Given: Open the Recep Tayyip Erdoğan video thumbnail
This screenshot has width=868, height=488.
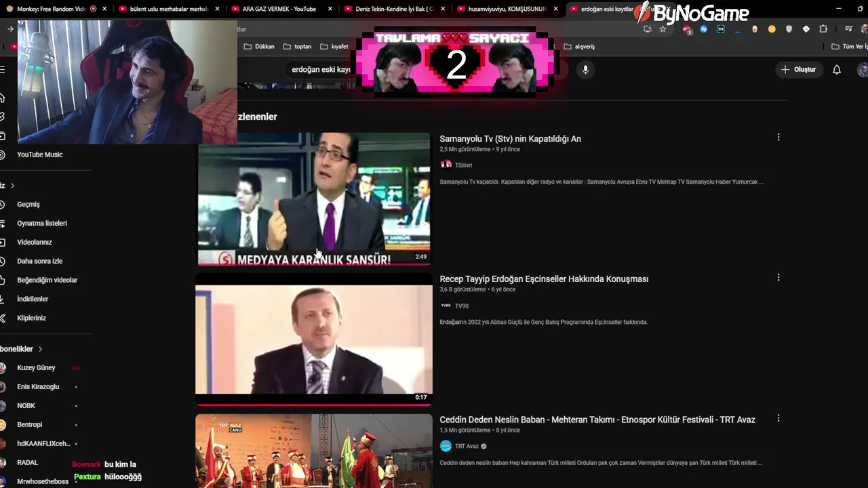Looking at the screenshot, I should point(313,339).
